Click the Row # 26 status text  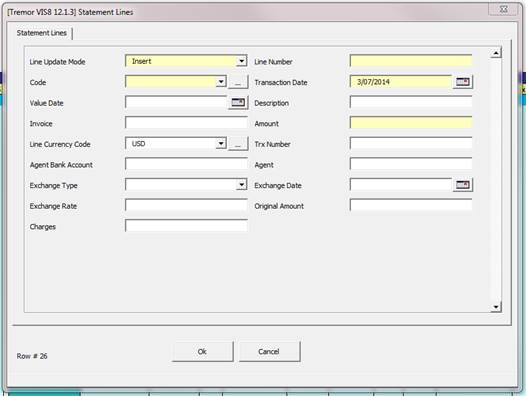tap(32, 356)
